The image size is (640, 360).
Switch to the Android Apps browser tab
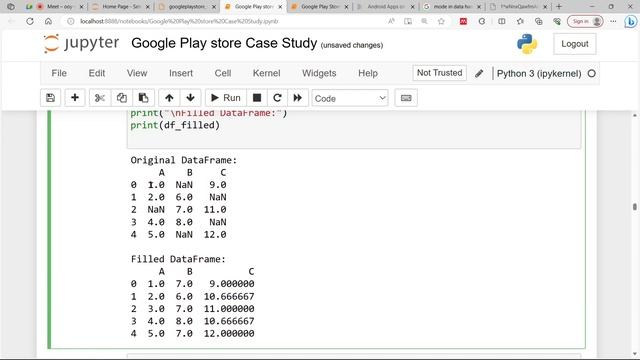click(x=386, y=7)
